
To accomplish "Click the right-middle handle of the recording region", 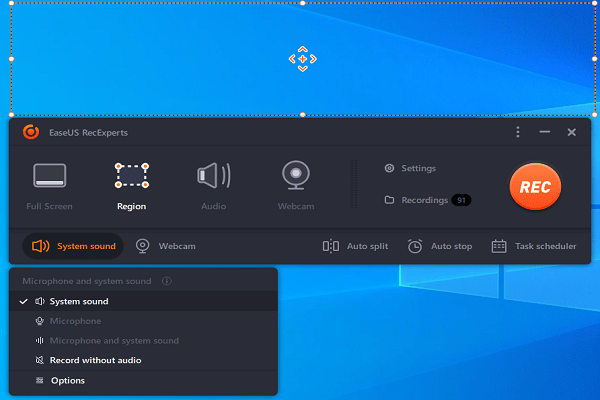I will (x=594, y=59).
